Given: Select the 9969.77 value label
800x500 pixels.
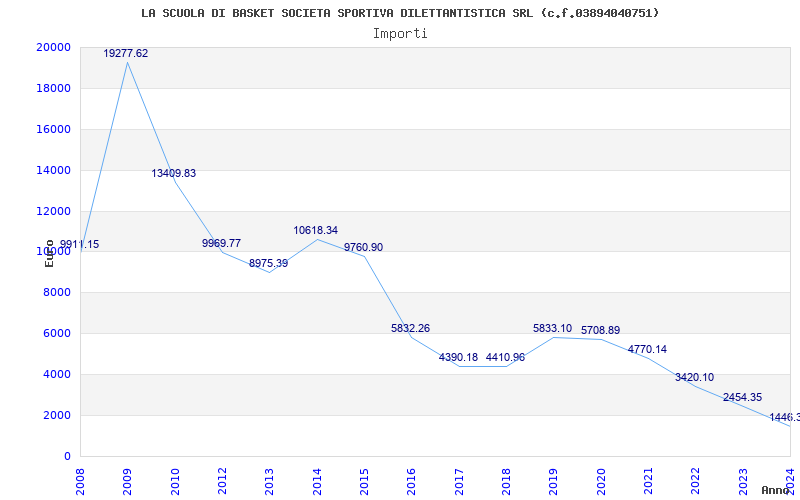Looking at the screenshot, I should click(x=221, y=243).
